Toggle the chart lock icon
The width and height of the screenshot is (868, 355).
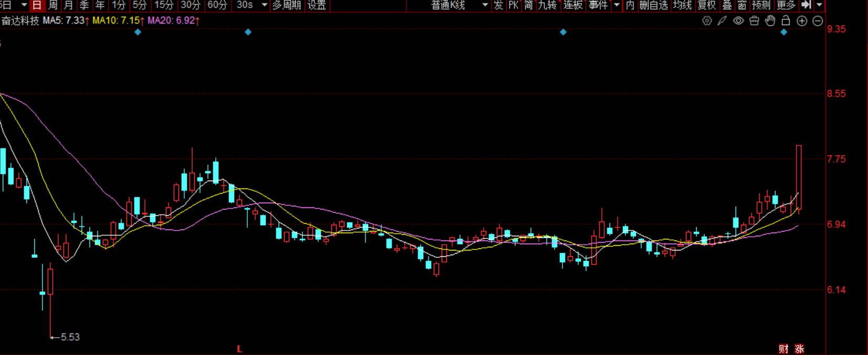786,20
